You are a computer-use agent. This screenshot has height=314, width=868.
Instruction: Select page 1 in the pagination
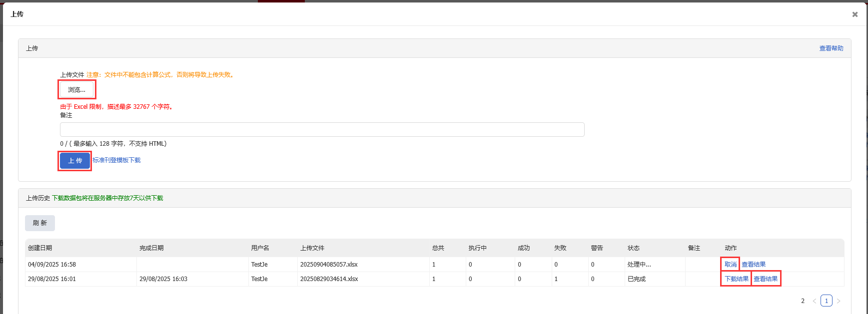(827, 301)
